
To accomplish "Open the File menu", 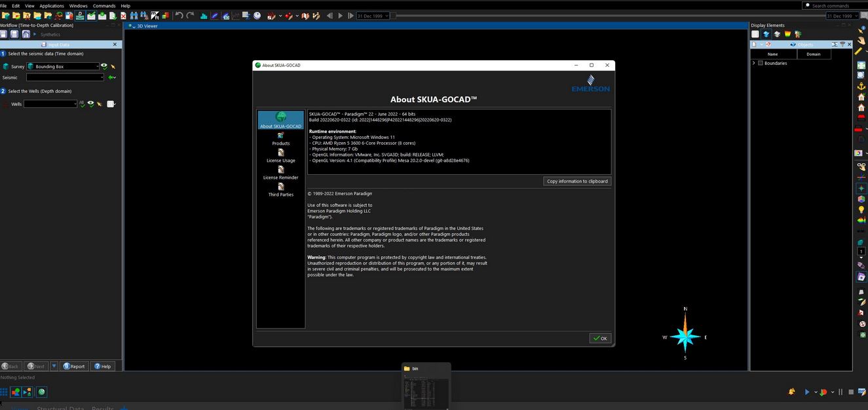I will pyautogui.click(x=4, y=6).
